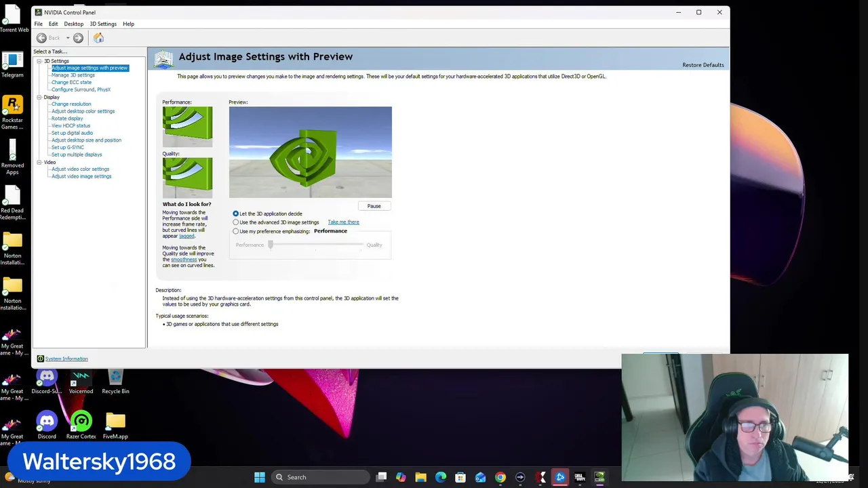Pause the 3D preview animation

coord(374,206)
